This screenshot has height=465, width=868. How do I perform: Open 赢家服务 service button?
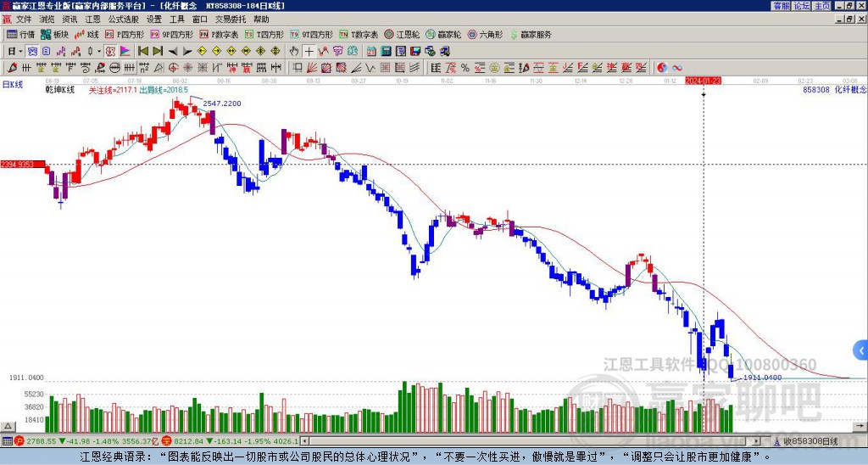(x=531, y=34)
